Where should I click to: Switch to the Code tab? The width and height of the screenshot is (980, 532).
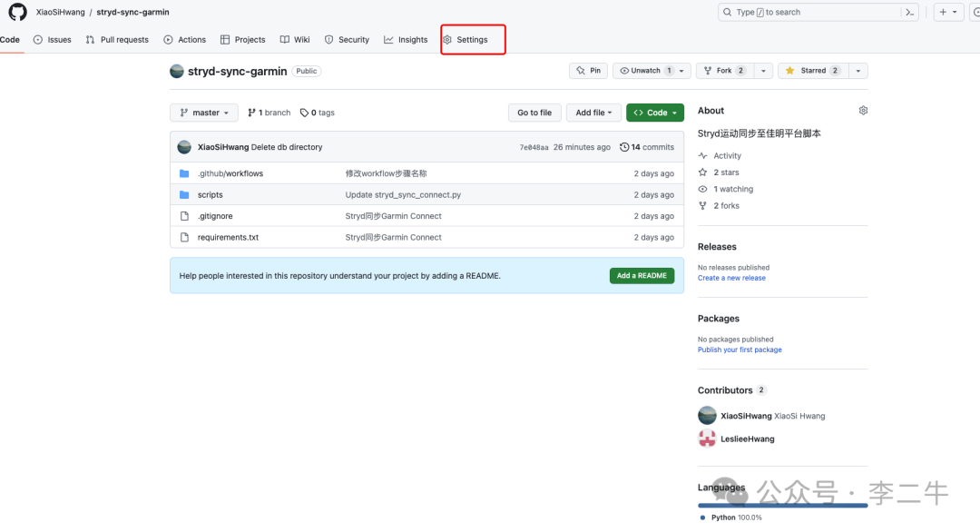pos(10,39)
